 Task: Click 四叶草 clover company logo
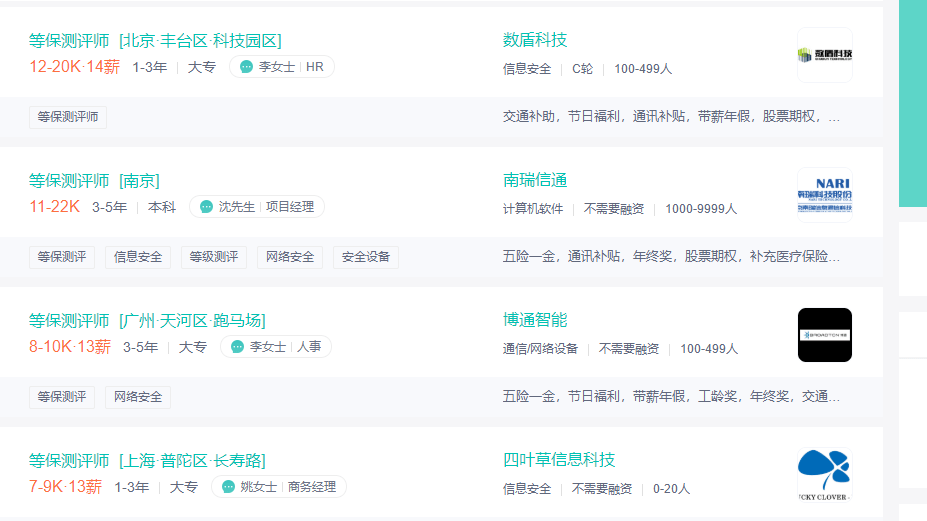click(x=824, y=475)
